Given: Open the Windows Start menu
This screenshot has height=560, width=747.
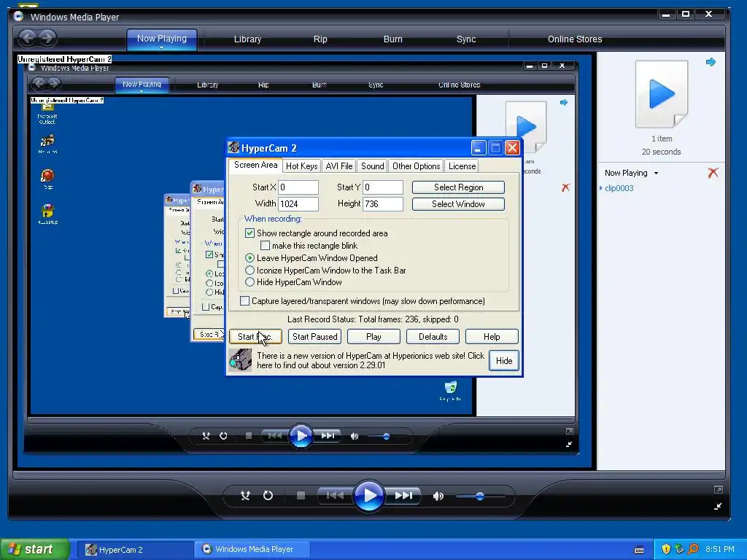Looking at the screenshot, I should [x=35, y=549].
